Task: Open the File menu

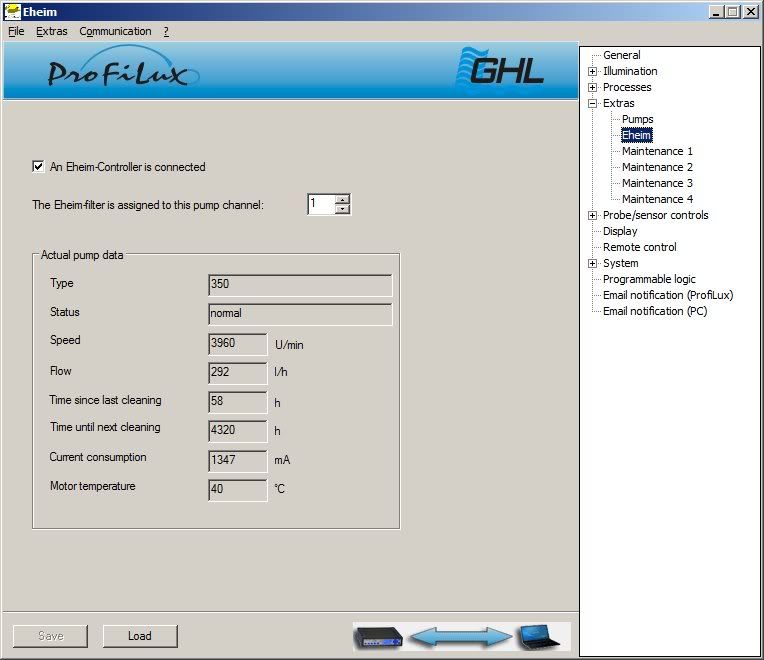Action: point(16,31)
